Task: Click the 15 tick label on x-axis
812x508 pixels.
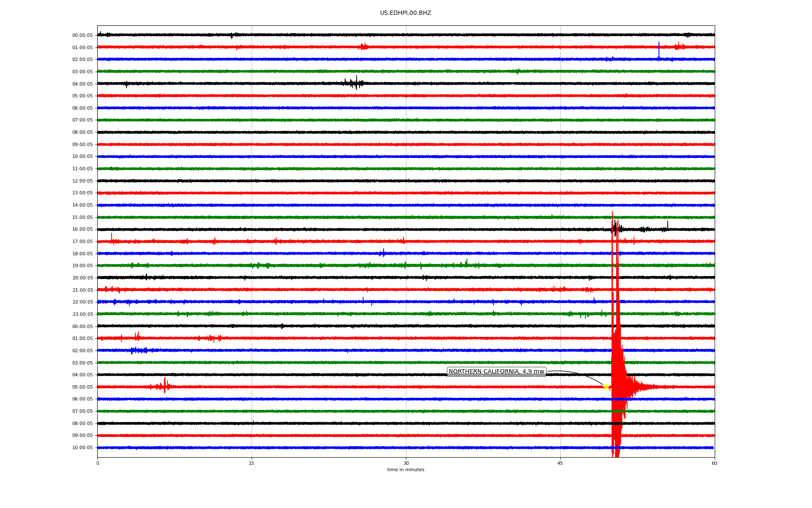Action: tap(252, 464)
